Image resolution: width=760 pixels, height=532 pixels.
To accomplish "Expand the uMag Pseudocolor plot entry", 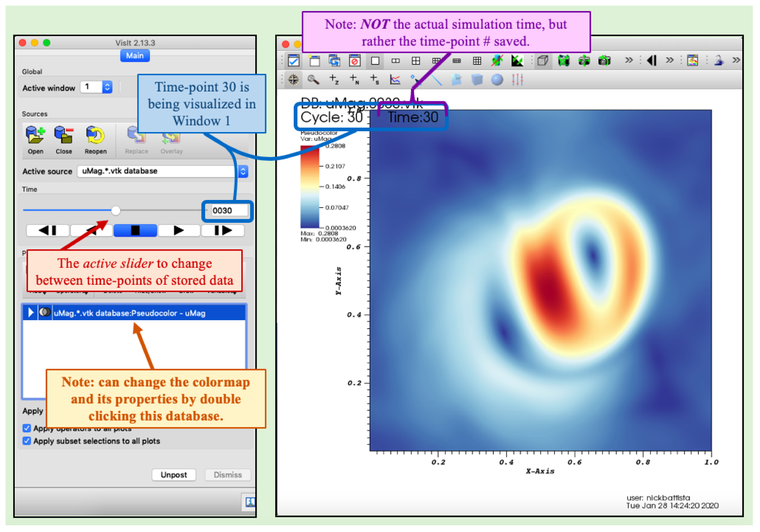I will 30,313.
